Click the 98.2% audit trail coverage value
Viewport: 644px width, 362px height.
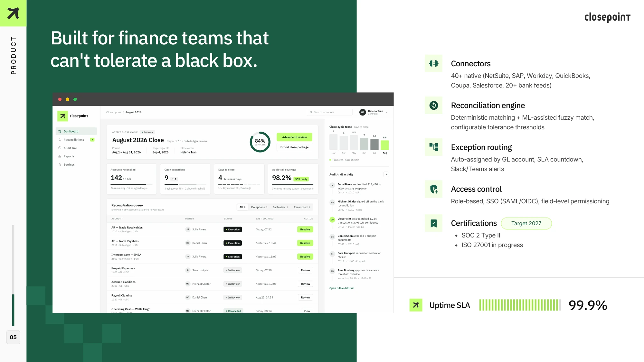pyautogui.click(x=282, y=178)
